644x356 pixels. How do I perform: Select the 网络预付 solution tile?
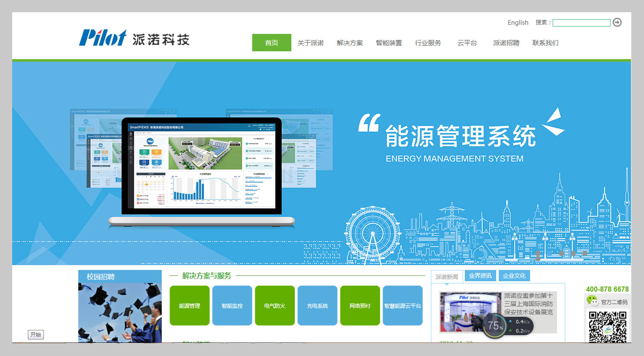click(x=360, y=306)
